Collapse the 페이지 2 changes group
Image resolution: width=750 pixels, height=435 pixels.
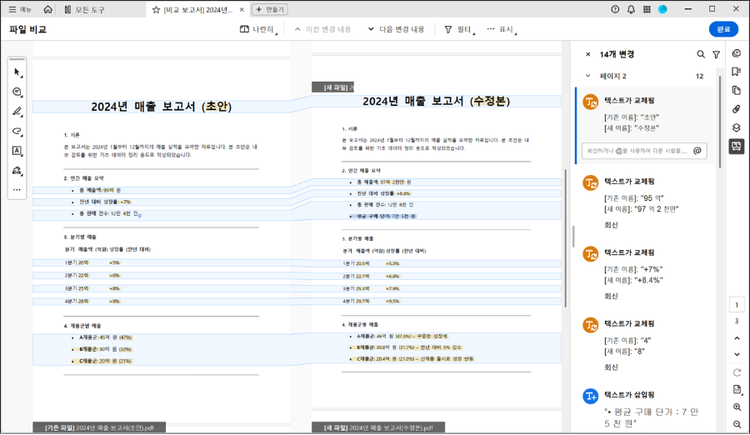click(588, 76)
